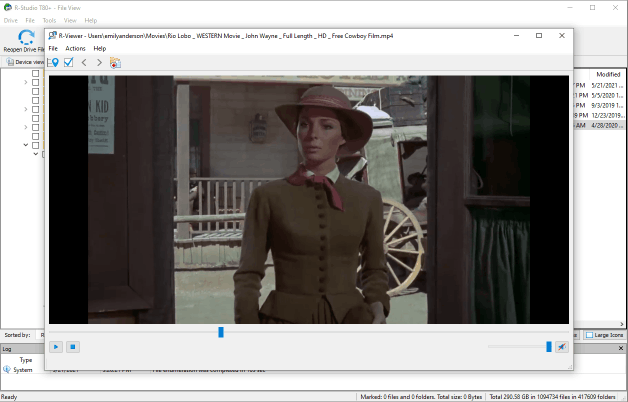Screen dimensions: 628x402
Task: Click the R-Viewer resize grip corner
Action: (x=570, y=367)
